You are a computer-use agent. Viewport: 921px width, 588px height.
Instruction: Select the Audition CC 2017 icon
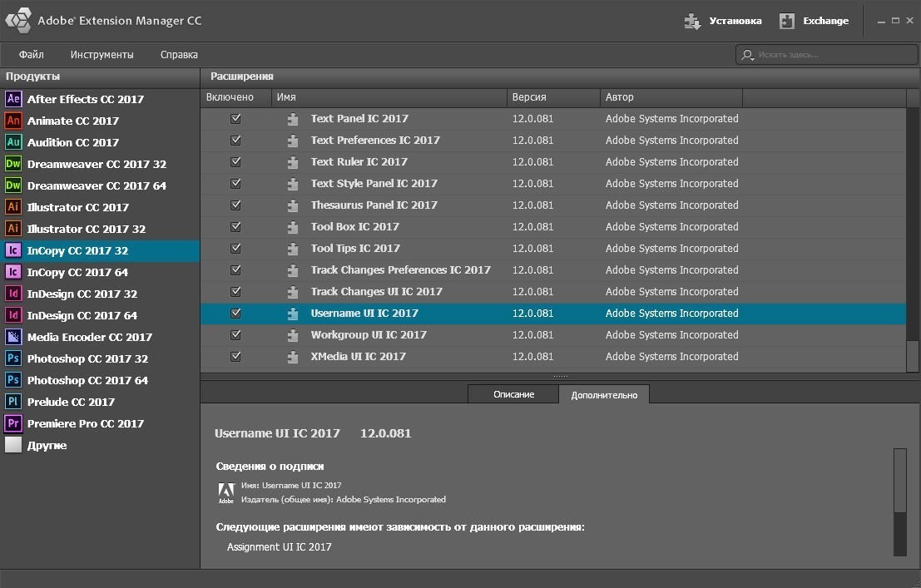click(x=13, y=142)
